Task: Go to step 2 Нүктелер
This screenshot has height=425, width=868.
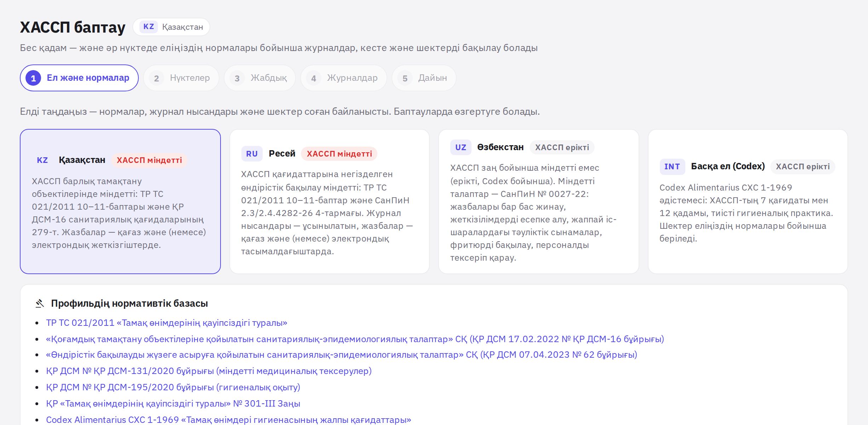Action: click(x=181, y=78)
